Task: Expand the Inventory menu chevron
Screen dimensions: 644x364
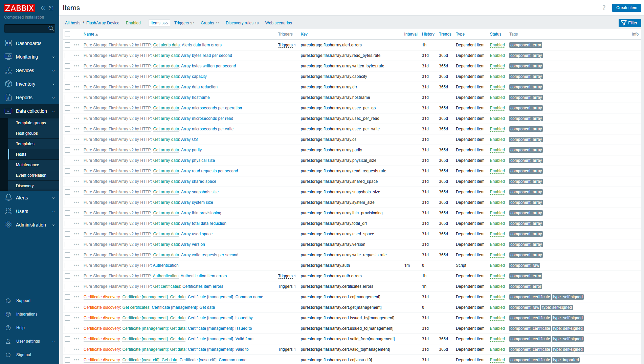Action: [53, 84]
